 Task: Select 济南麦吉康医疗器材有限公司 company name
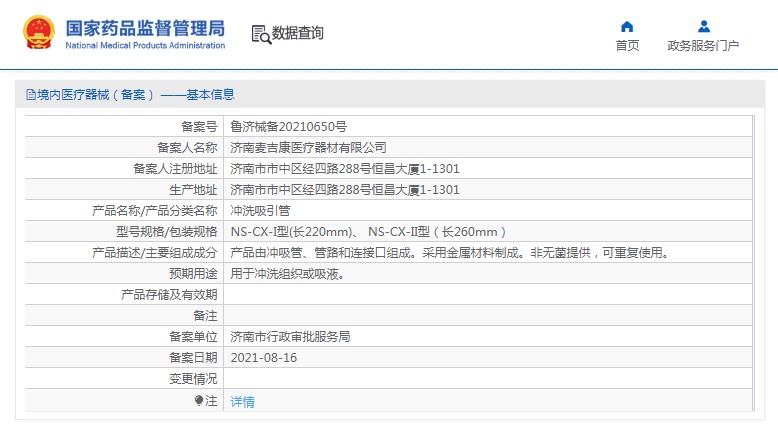pyautogui.click(x=308, y=148)
